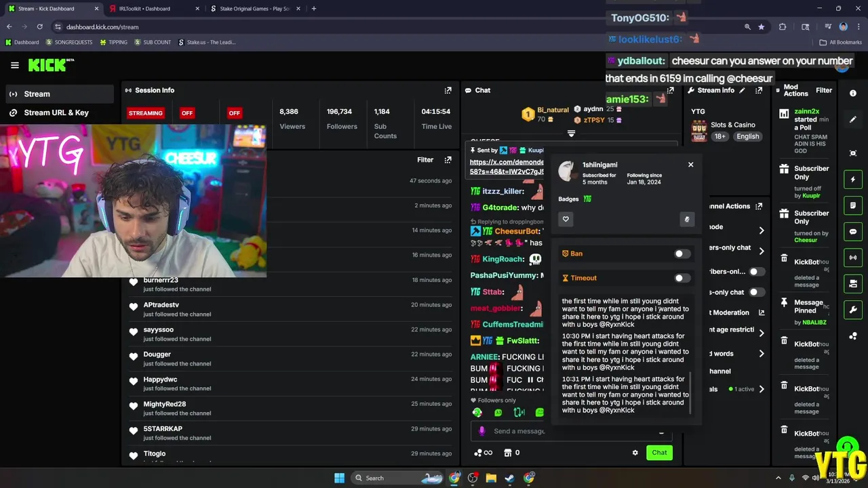Select Stream URL & Key in sidebar
The width and height of the screenshot is (868, 488).
pos(58,113)
